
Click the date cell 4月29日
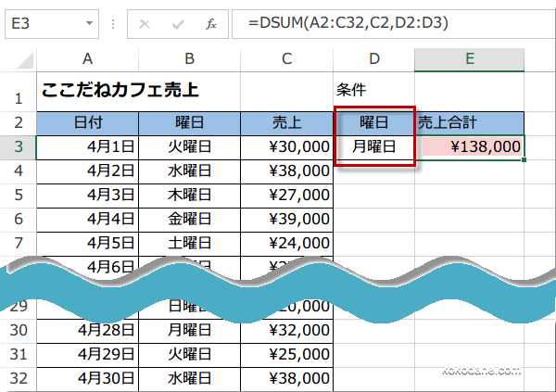[x=88, y=355]
